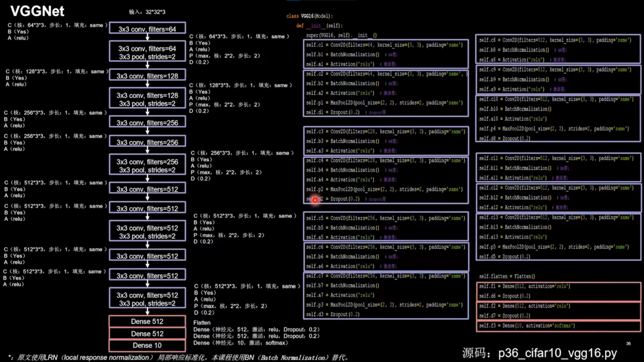Viewport: 644px width, 362px height.
Task: Click the LRN footnote at bottom left
Action: 100,357
